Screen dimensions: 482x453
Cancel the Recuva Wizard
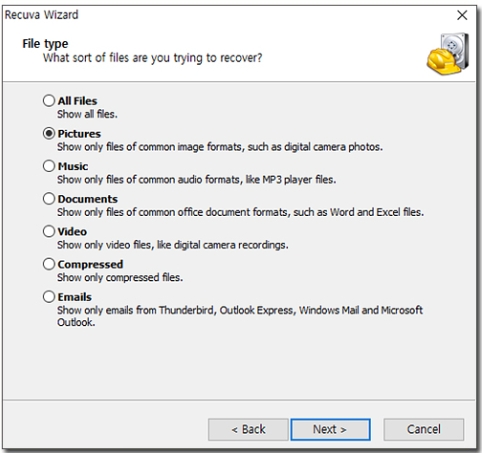[x=424, y=430]
